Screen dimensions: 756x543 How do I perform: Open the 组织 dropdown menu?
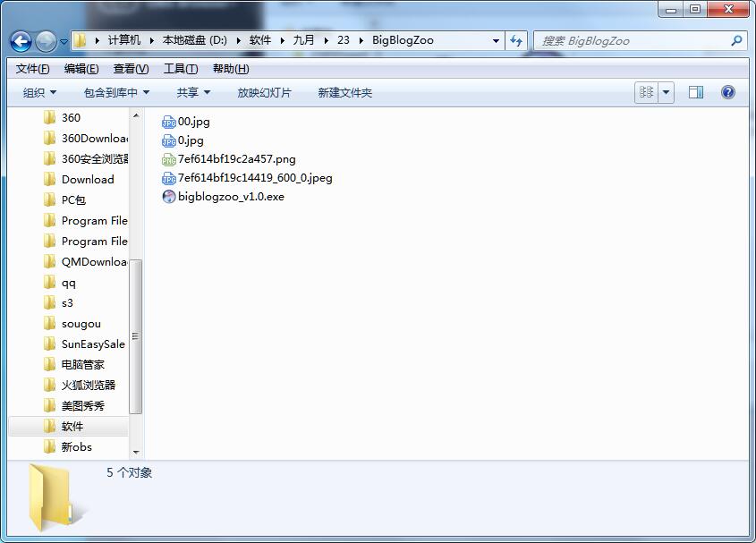click(x=36, y=92)
